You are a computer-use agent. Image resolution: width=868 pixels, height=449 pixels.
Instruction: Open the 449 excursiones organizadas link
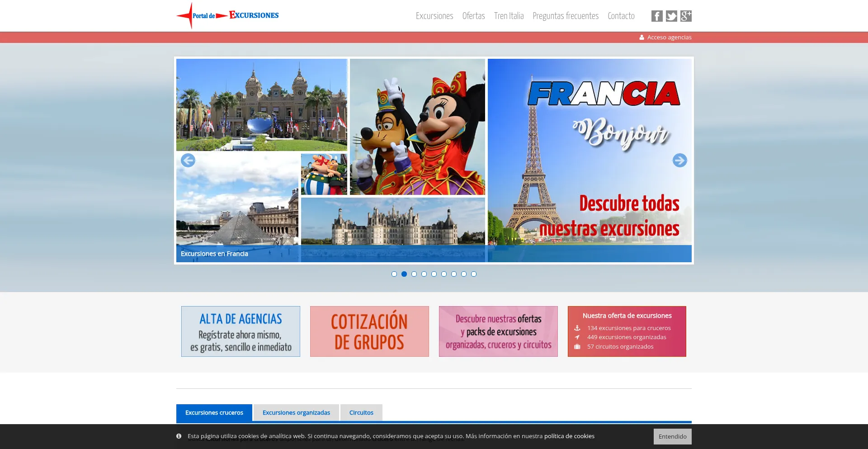(627, 337)
